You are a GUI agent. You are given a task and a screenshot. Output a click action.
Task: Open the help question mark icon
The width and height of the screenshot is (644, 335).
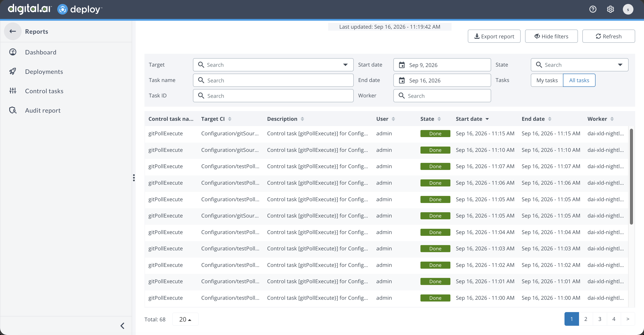(593, 9)
